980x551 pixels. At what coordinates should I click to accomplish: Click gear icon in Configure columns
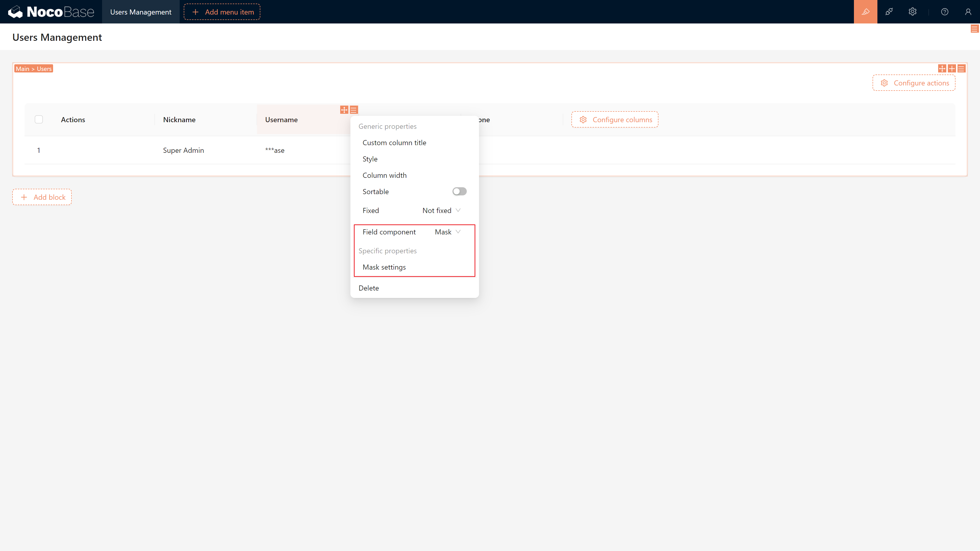(583, 120)
